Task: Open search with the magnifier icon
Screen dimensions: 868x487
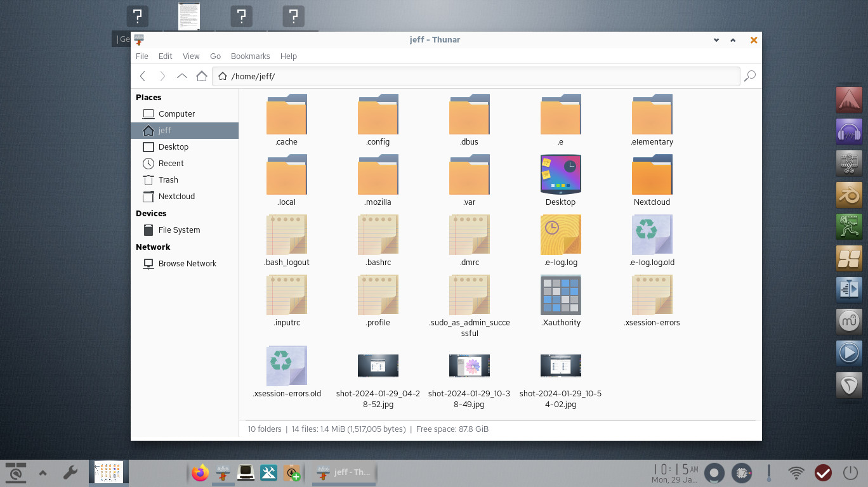Action: tap(750, 76)
